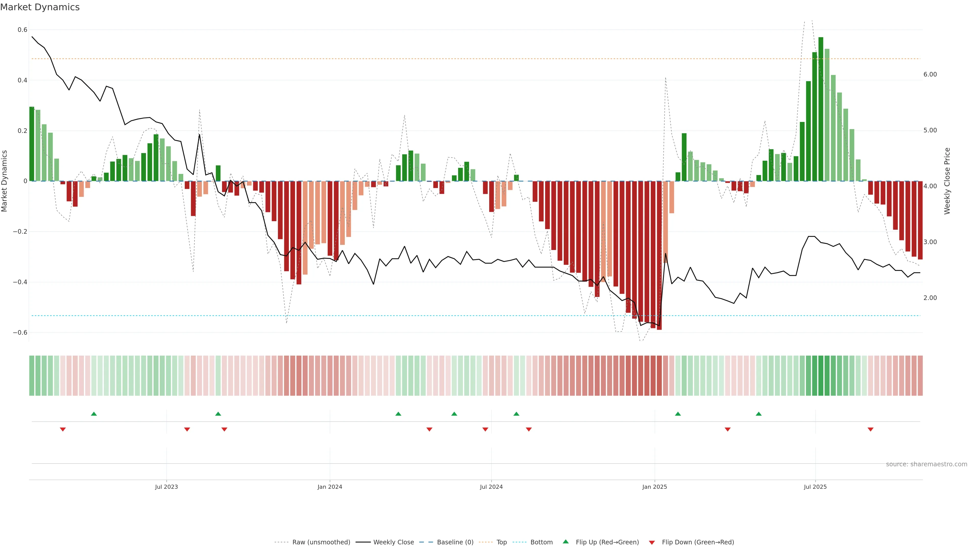Click the Jan 2025 x-axis label
This screenshot has width=980, height=551.
(x=654, y=487)
